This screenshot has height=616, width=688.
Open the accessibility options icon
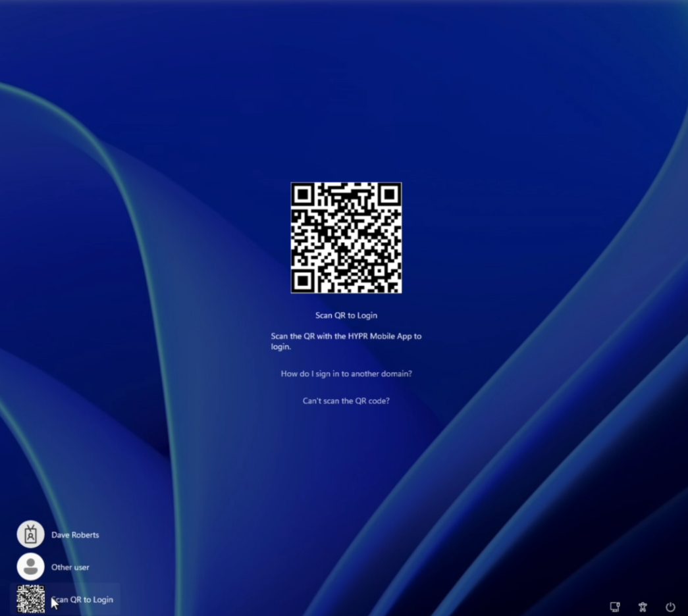point(643,607)
